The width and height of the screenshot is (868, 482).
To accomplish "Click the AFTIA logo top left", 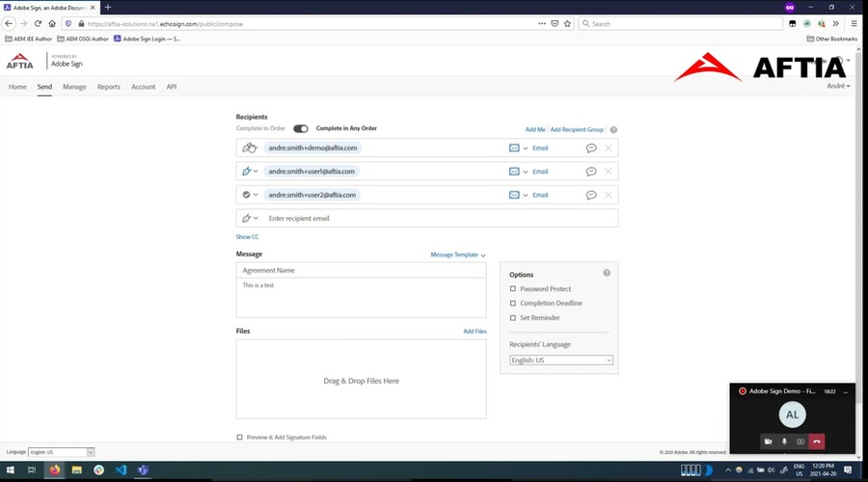I will pyautogui.click(x=19, y=61).
